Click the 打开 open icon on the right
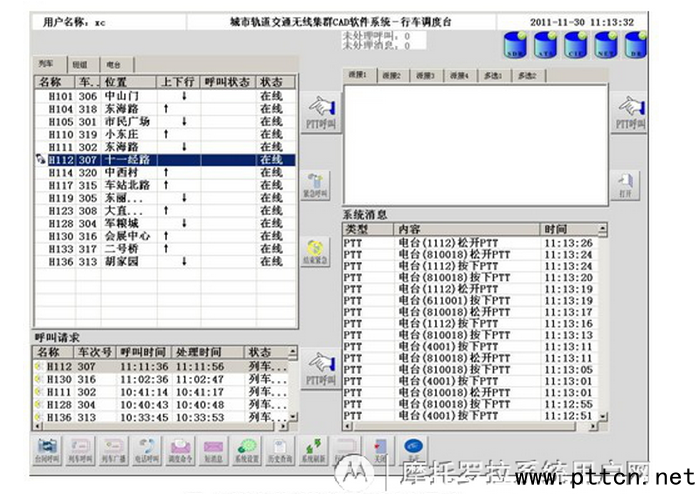Image resolution: width=699 pixels, height=494 pixels. [628, 185]
